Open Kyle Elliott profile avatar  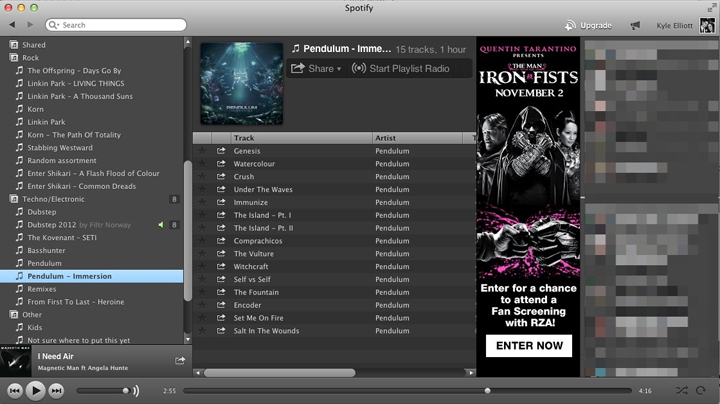click(707, 25)
